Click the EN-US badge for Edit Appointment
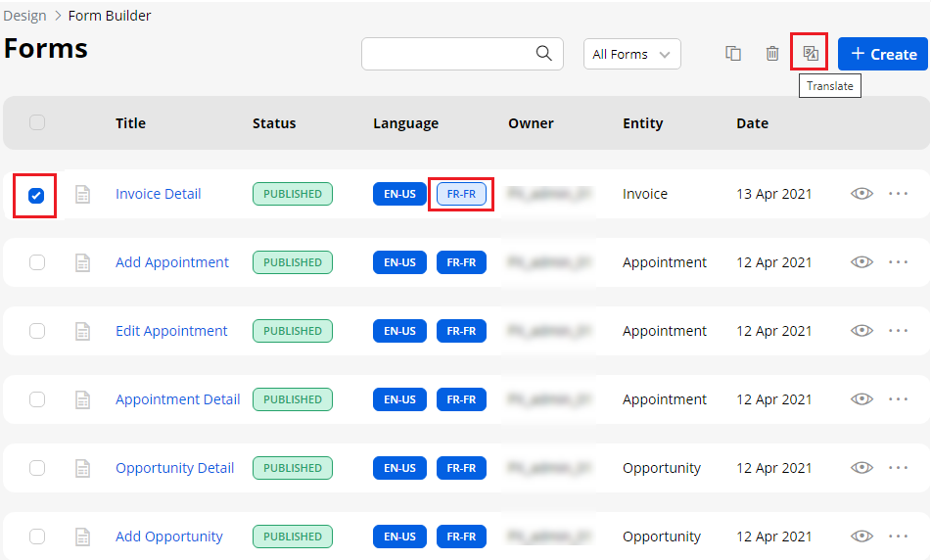 399,331
